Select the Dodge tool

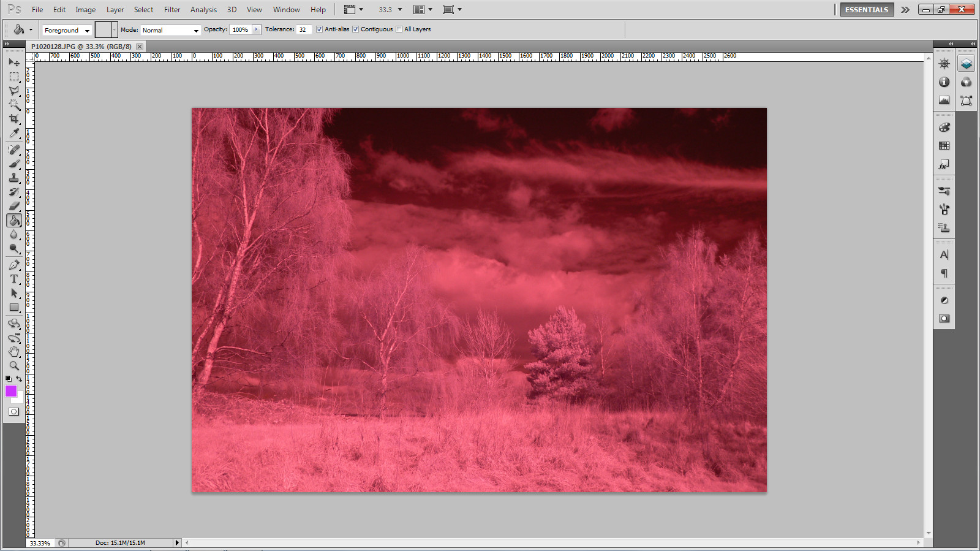coord(14,248)
